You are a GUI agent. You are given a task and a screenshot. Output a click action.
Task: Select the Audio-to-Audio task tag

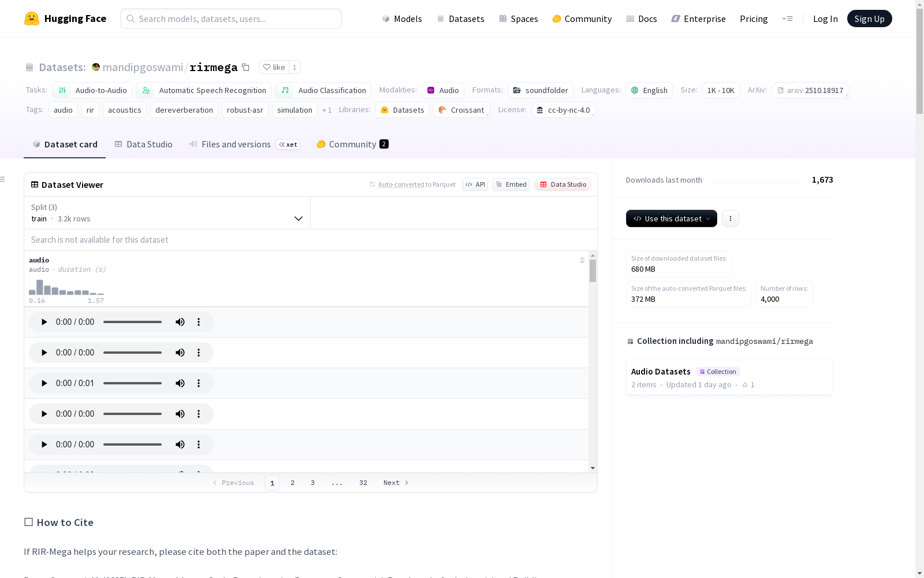point(92,90)
